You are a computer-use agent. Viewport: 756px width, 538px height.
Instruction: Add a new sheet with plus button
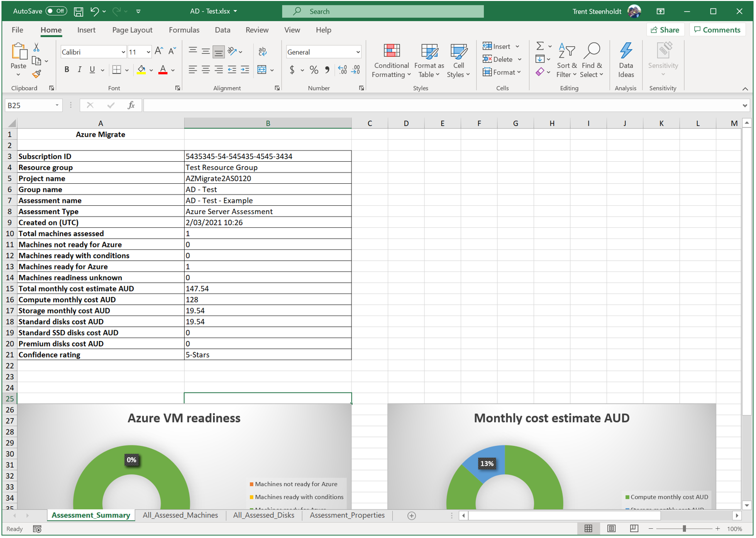pos(412,515)
